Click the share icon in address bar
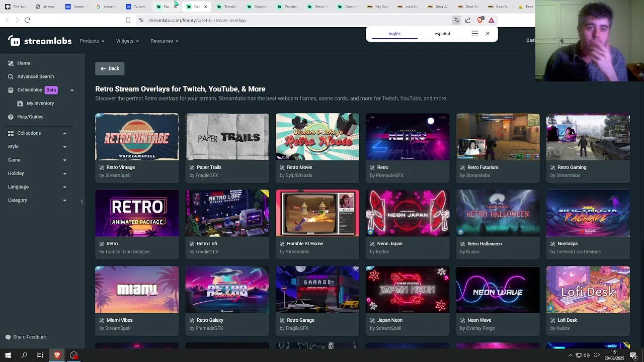Image resolution: width=644 pixels, height=362 pixels. click(x=468, y=20)
